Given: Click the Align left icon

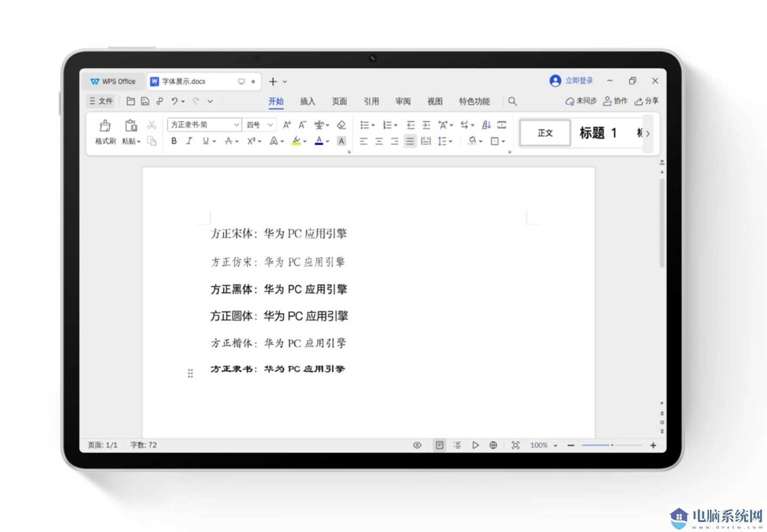Looking at the screenshot, I should [363, 141].
